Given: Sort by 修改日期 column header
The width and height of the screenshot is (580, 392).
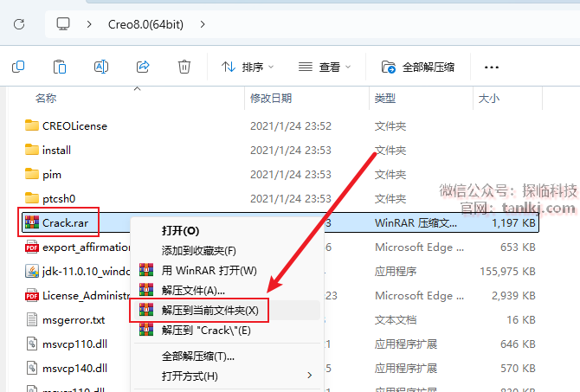Looking at the screenshot, I should tap(271, 99).
